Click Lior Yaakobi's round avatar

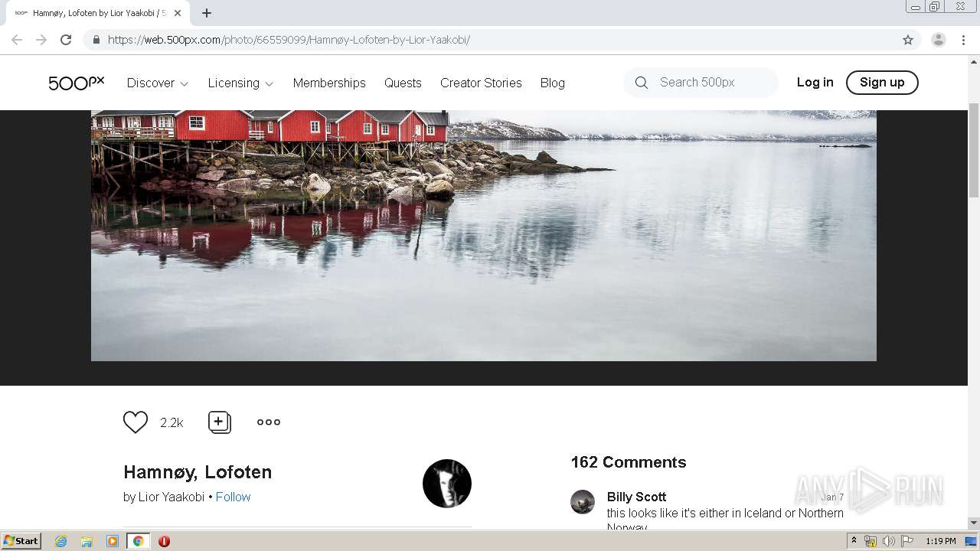447,484
